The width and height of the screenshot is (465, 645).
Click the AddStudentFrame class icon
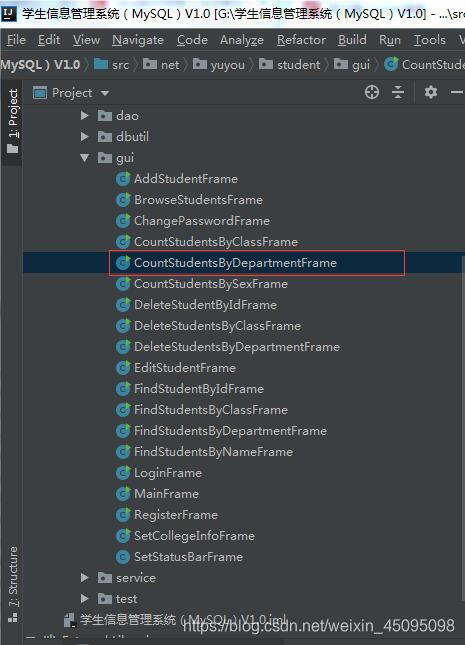[x=123, y=179]
